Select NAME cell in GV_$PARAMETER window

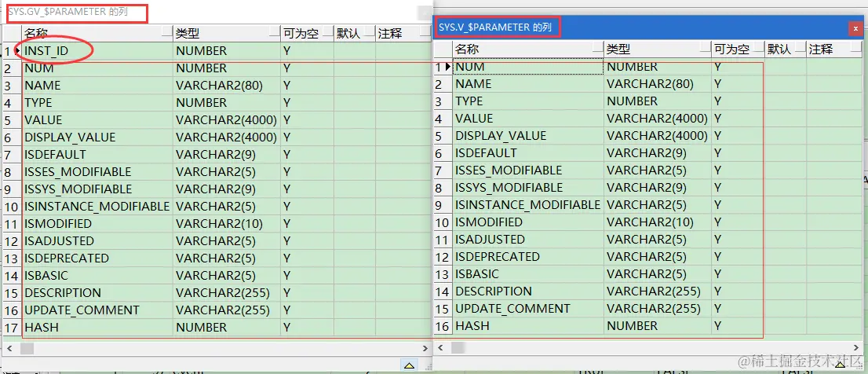click(x=97, y=86)
